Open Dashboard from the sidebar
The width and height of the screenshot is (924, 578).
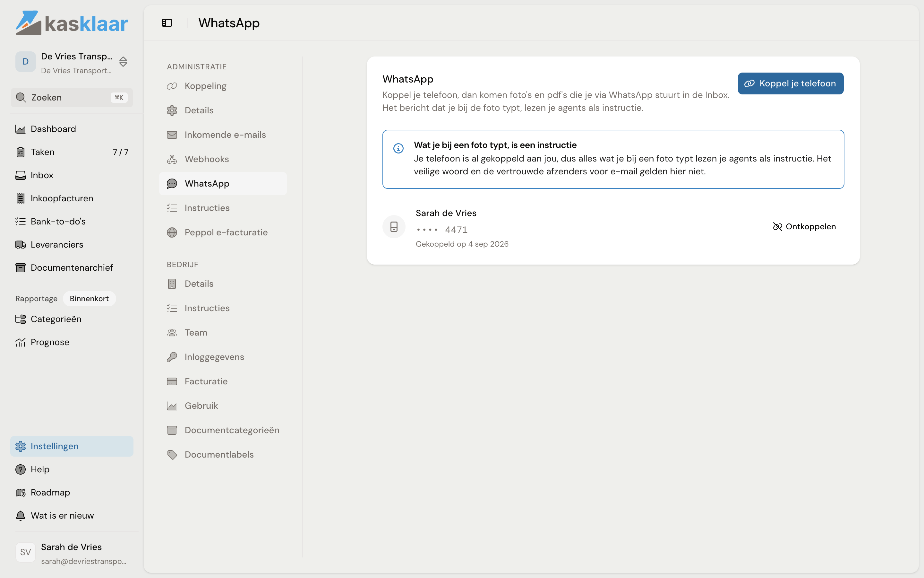pyautogui.click(x=72, y=129)
